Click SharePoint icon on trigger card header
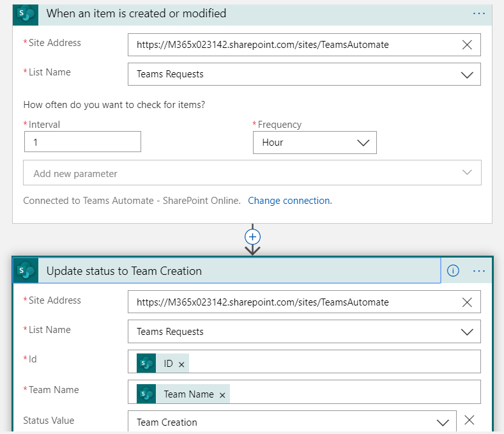504x434 pixels. click(26, 14)
